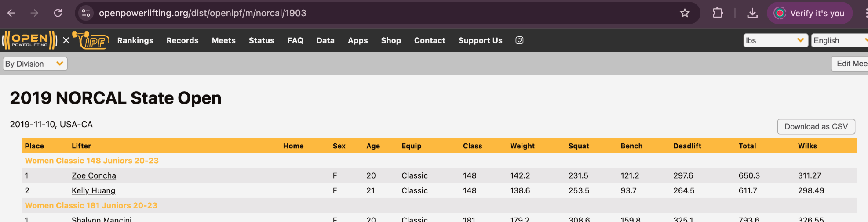Image resolution: width=868 pixels, height=222 pixels.
Task: Open the English language dropdown
Action: [x=839, y=40]
